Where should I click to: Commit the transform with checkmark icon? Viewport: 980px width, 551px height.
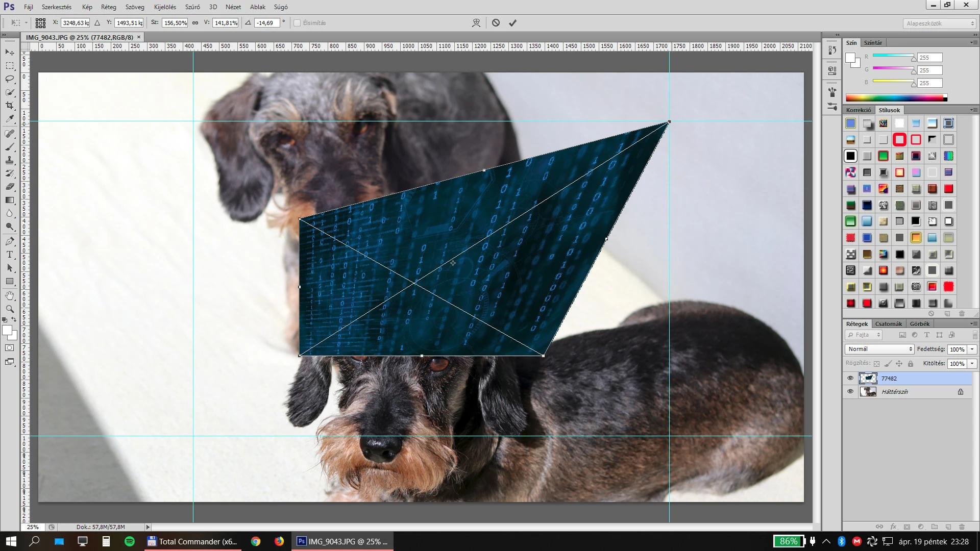pos(512,23)
